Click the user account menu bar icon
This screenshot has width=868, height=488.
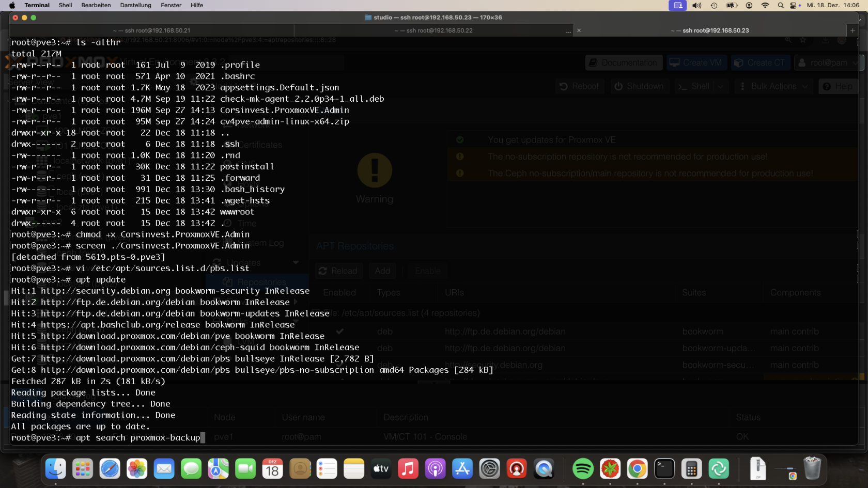click(749, 5)
